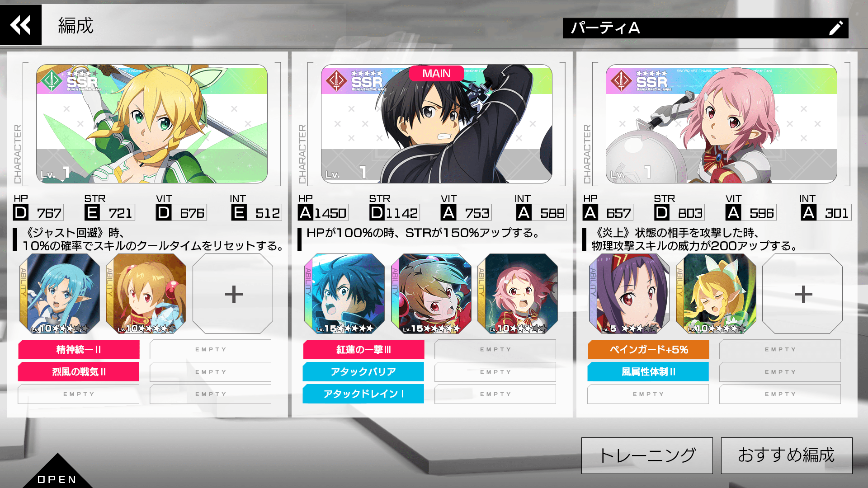Open Leafa SSR character card

pyautogui.click(x=152, y=124)
